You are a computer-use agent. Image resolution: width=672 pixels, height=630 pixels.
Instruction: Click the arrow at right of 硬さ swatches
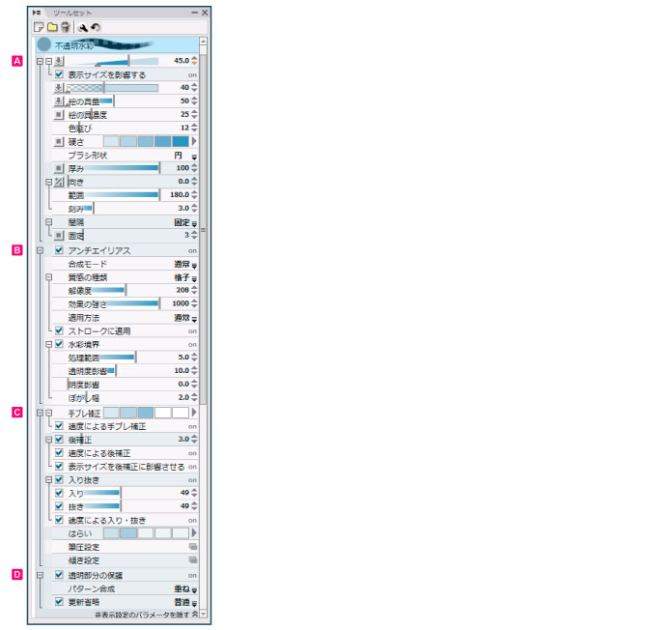194,141
